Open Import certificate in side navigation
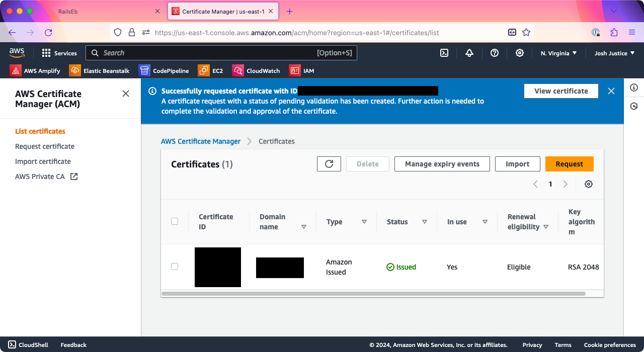The image size is (644, 352). click(43, 161)
